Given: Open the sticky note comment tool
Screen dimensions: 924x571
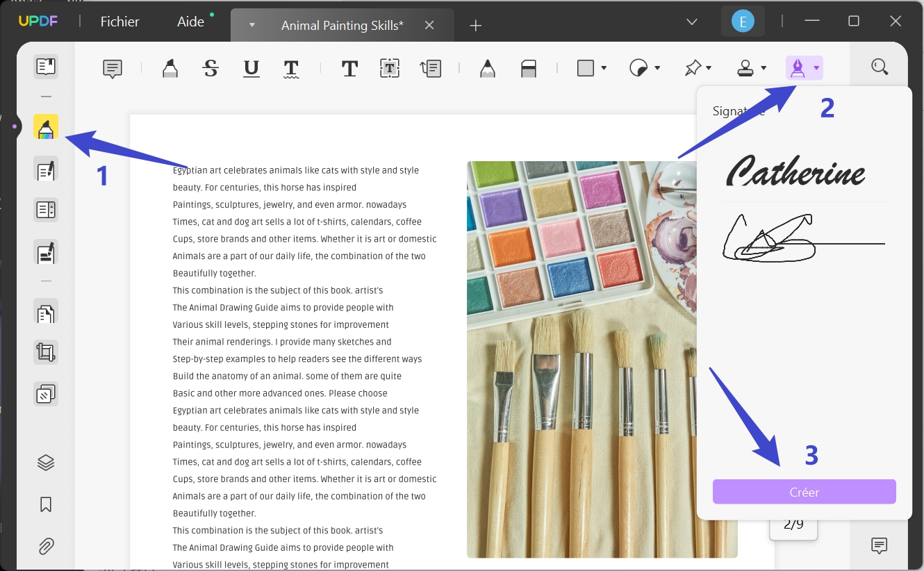Looking at the screenshot, I should (113, 68).
